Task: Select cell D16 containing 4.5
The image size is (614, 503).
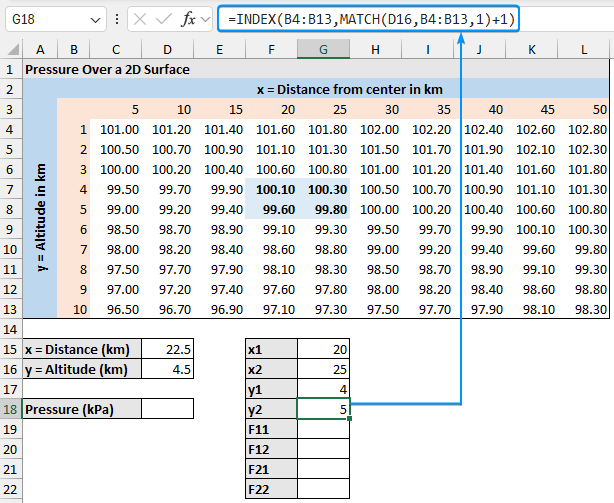Action: click(x=168, y=369)
